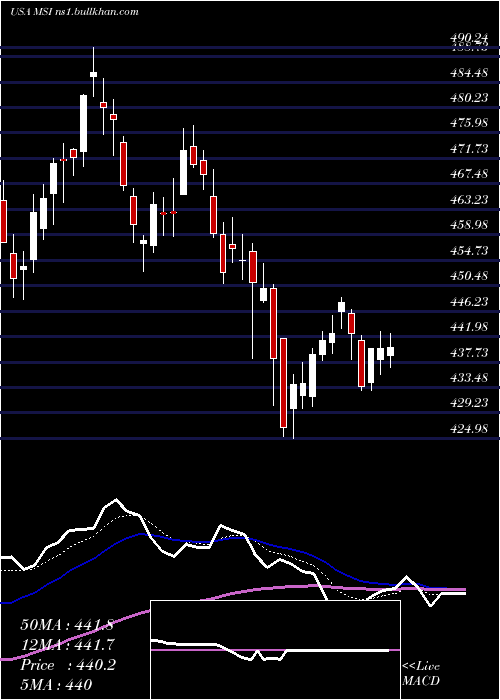This screenshot has height=700, width=500.
Task: Click the 480.23 price axis label
Action: [x=469, y=97]
